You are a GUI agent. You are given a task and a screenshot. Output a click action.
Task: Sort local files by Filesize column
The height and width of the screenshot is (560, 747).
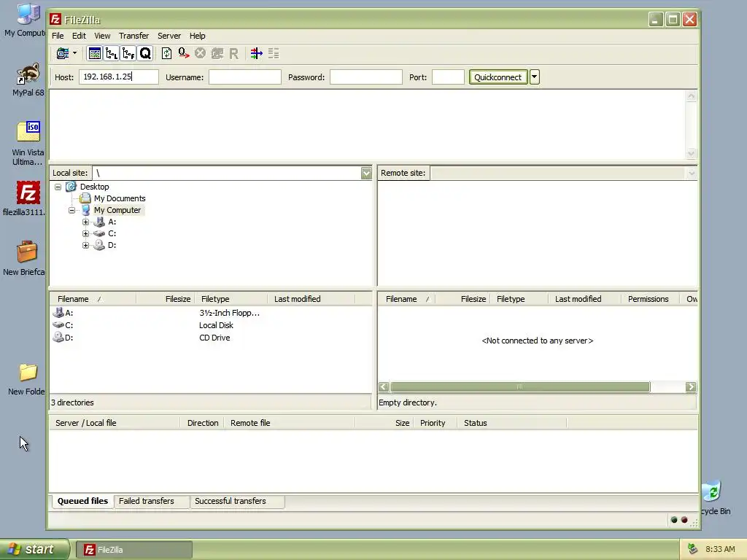coord(166,299)
